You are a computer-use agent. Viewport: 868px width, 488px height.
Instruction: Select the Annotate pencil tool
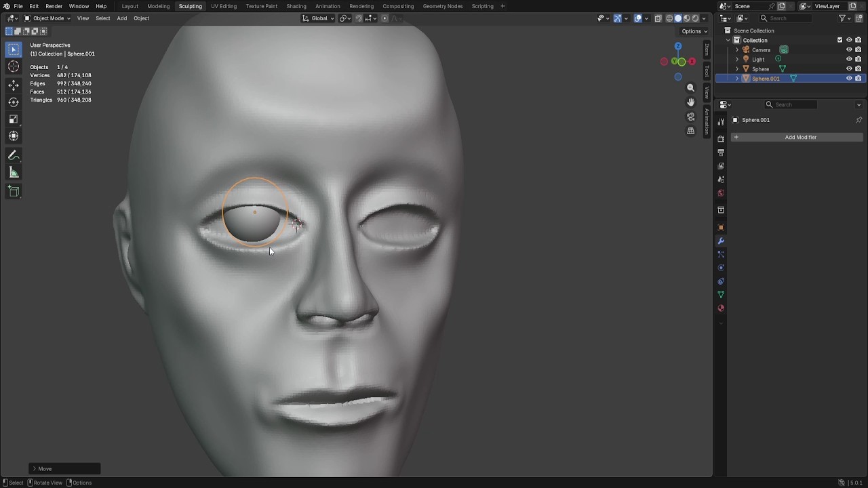[x=14, y=156]
